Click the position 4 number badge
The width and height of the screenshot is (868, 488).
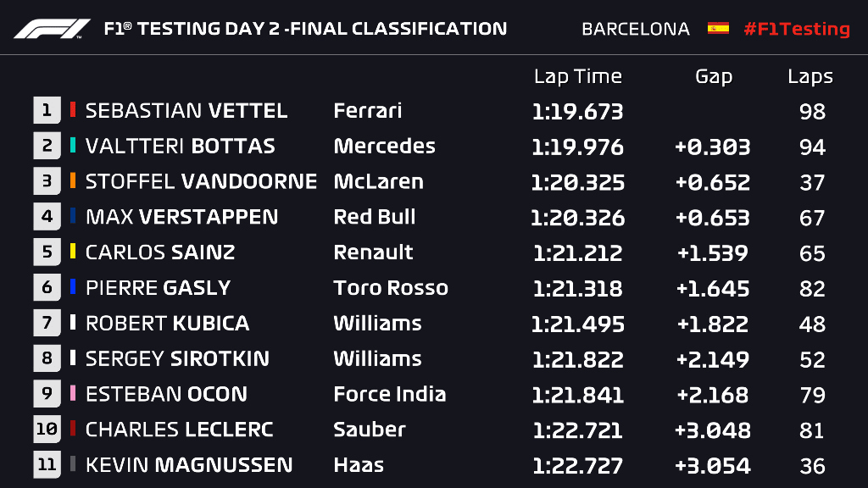coord(47,217)
